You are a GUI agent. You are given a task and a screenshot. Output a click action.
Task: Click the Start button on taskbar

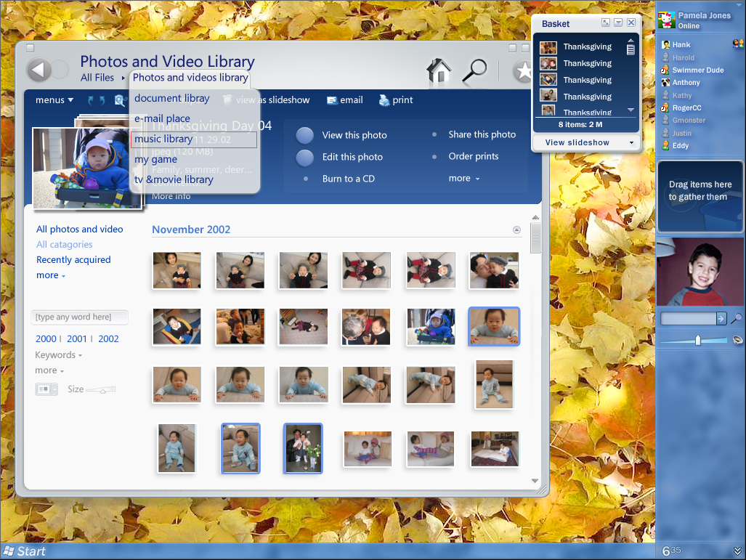tap(24, 551)
